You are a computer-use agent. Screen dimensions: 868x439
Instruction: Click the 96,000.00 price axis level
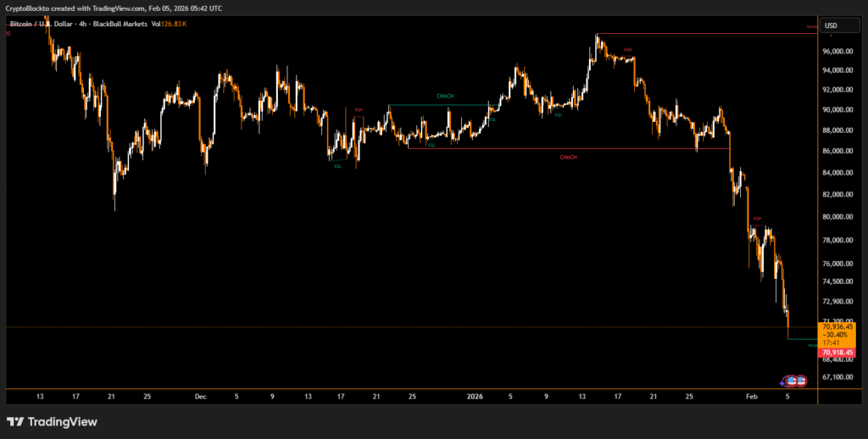pyautogui.click(x=837, y=51)
